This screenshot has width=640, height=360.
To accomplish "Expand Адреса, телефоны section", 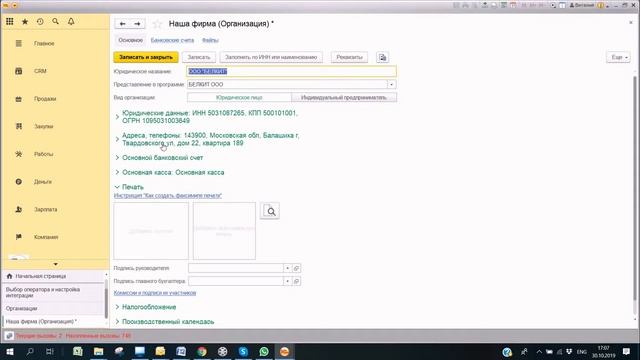I will click(x=211, y=139).
